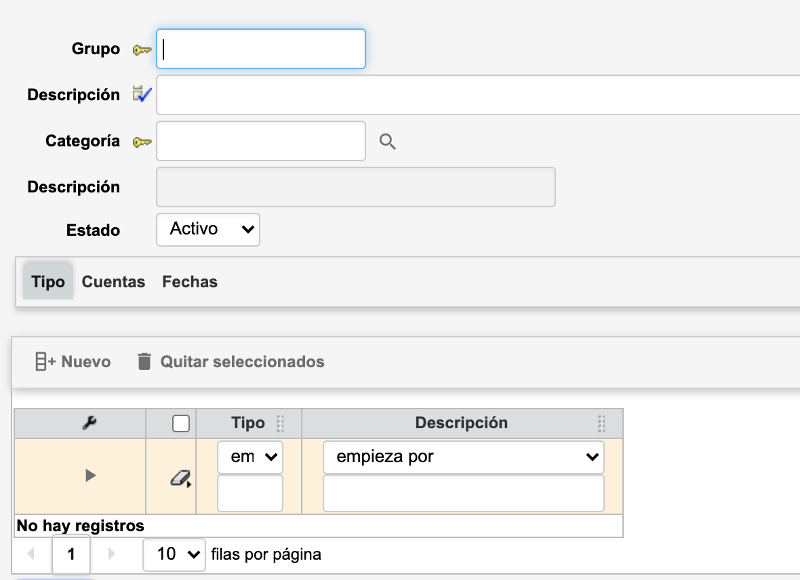800x580 pixels.
Task: Open the empieza por filter dropdown
Action: (x=462, y=457)
